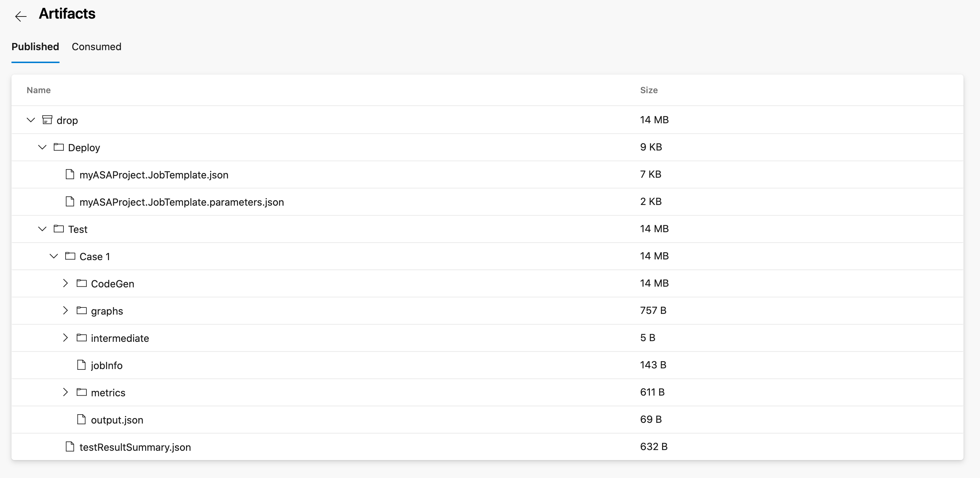Select the Published tab
This screenshot has height=478, width=980.
[35, 47]
